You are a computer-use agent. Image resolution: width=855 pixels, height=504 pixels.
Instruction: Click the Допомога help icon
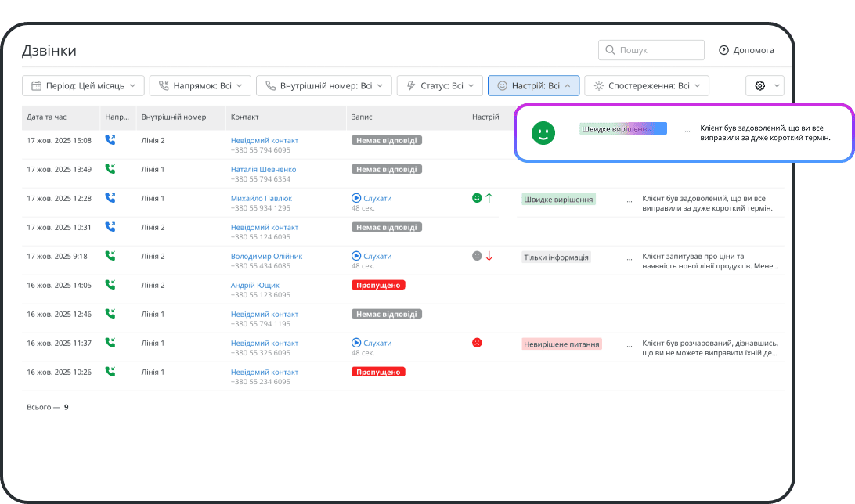723,50
